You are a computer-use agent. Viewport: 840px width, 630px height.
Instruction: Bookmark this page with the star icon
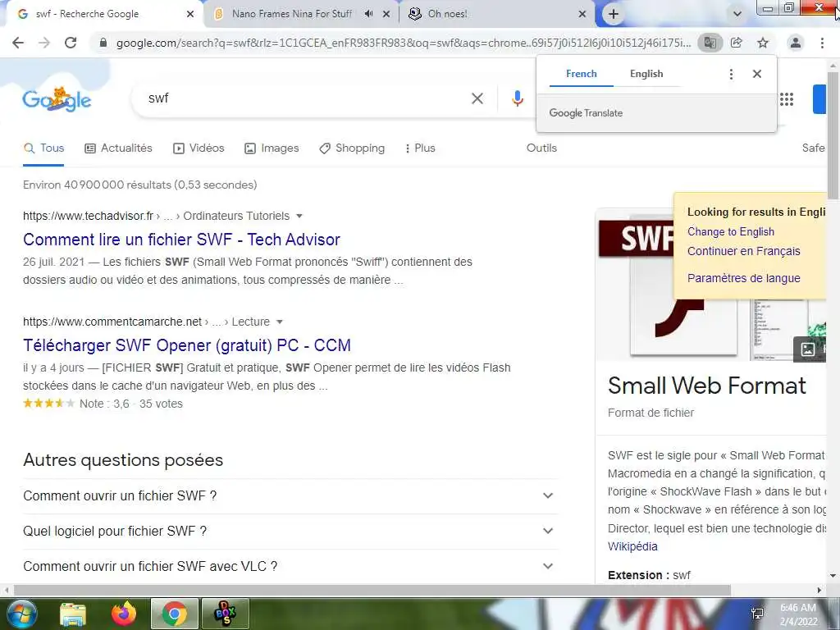click(x=763, y=43)
